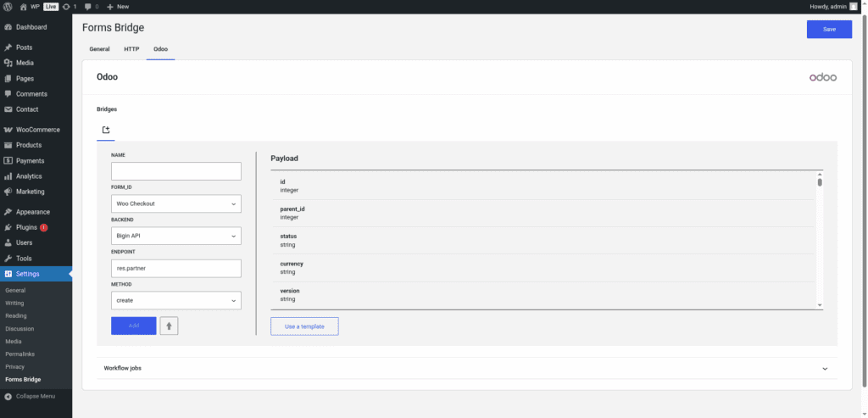
Task: Click the Analytics bar chart icon
Action: click(8, 176)
